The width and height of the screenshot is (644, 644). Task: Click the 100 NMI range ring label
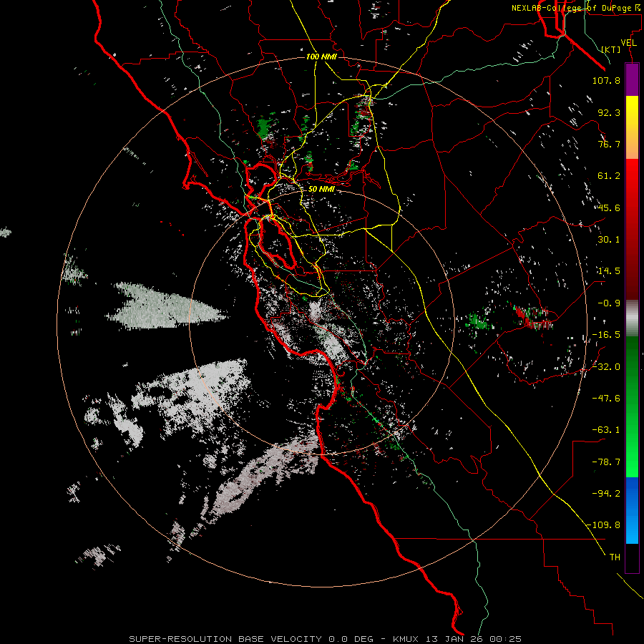coord(321,57)
